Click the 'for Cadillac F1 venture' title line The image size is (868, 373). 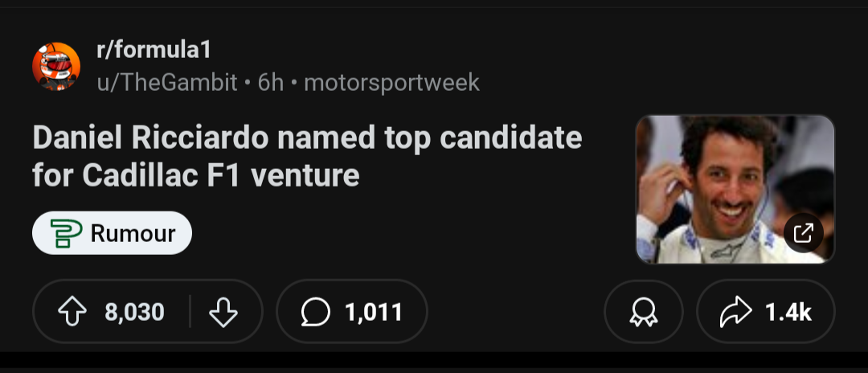[195, 175]
